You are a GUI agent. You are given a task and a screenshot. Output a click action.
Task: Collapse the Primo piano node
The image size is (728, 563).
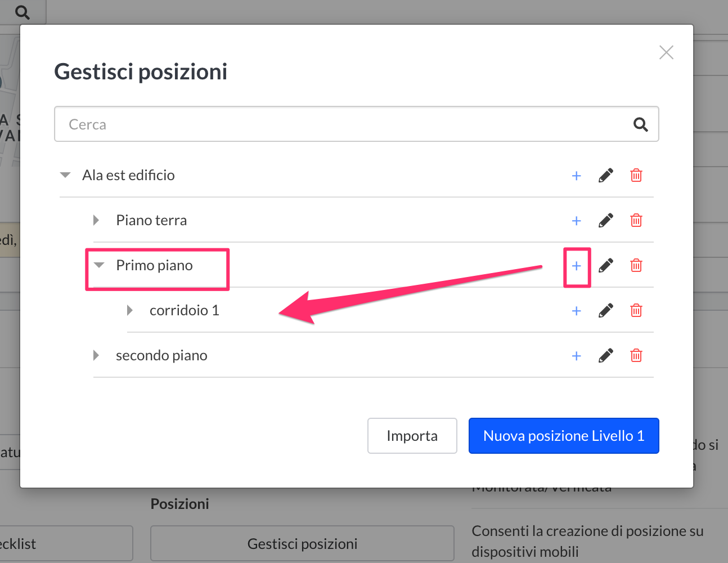coord(99,265)
